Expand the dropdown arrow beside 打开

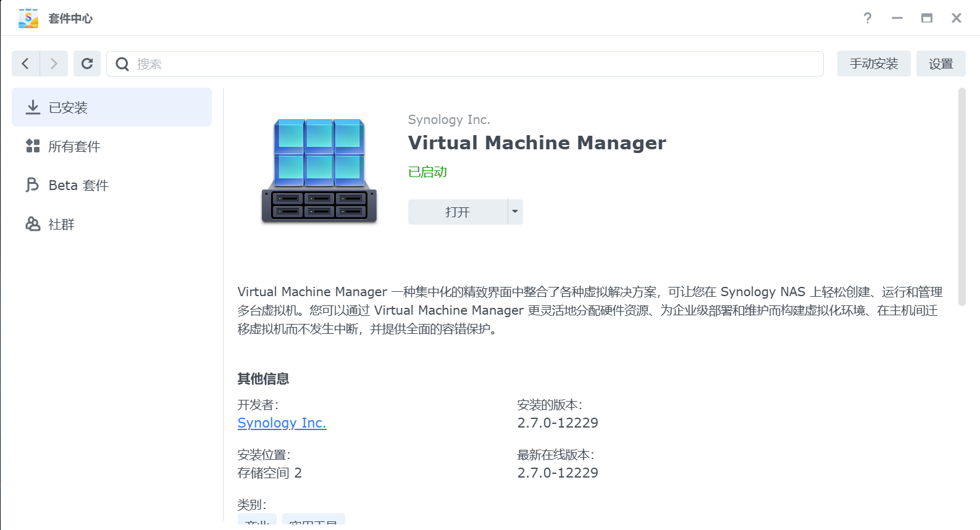515,212
